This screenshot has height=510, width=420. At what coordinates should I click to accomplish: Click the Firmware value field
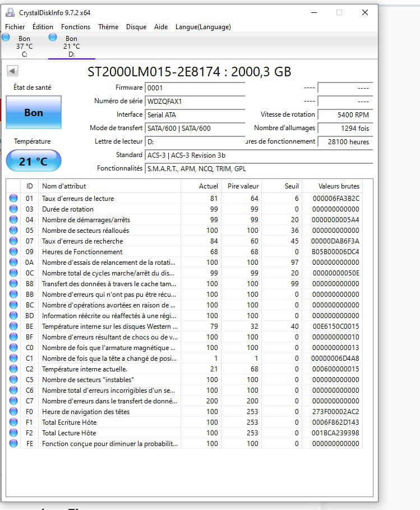pyautogui.click(x=194, y=88)
